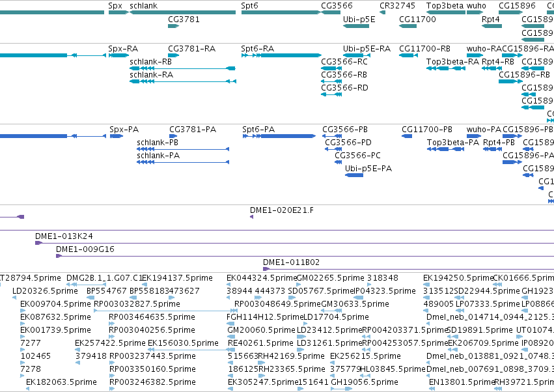Select the Spt6-RA transcript glyph
Viewport: 554px width, 392px height.
tap(281, 55)
